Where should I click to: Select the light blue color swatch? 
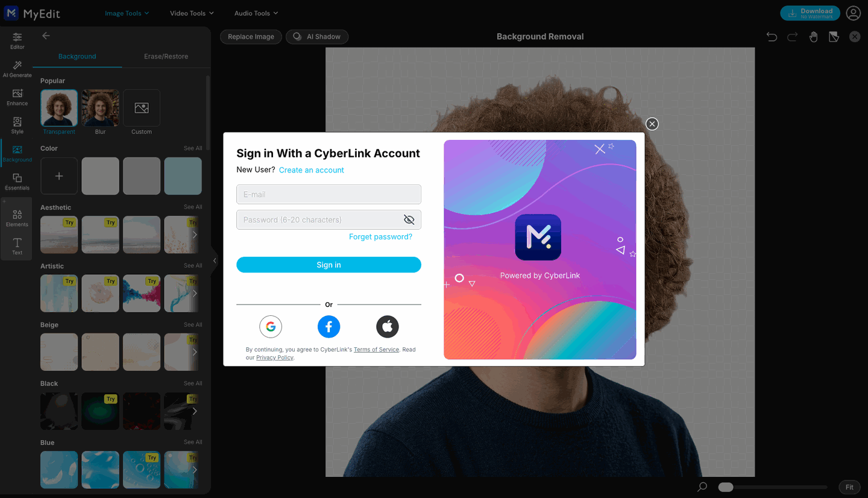pos(183,176)
